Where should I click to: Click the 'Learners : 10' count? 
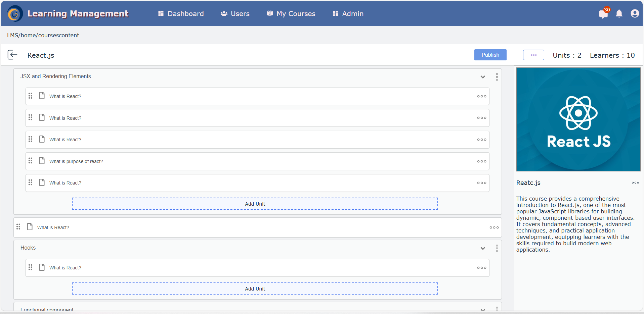pyautogui.click(x=612, y=55)
